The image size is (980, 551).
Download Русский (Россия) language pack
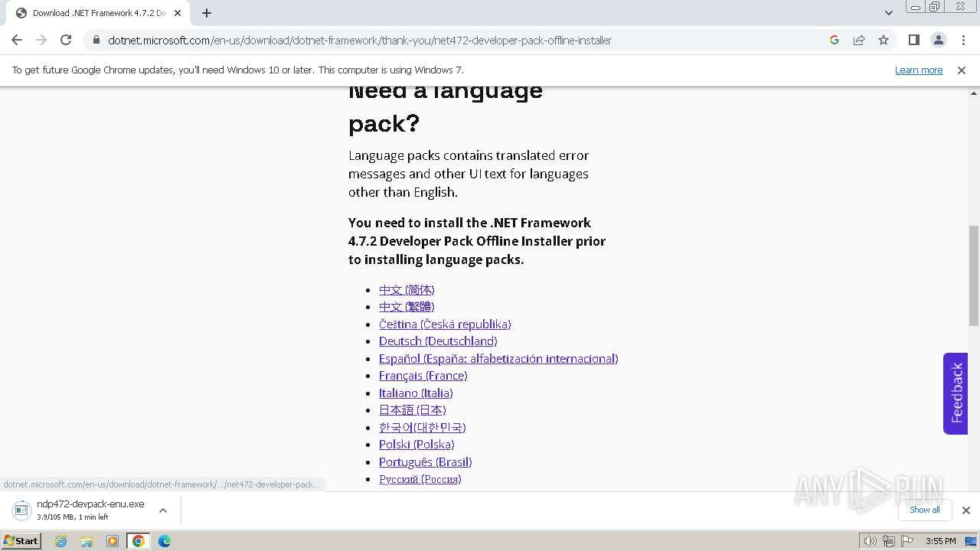[x=420, y=479]
